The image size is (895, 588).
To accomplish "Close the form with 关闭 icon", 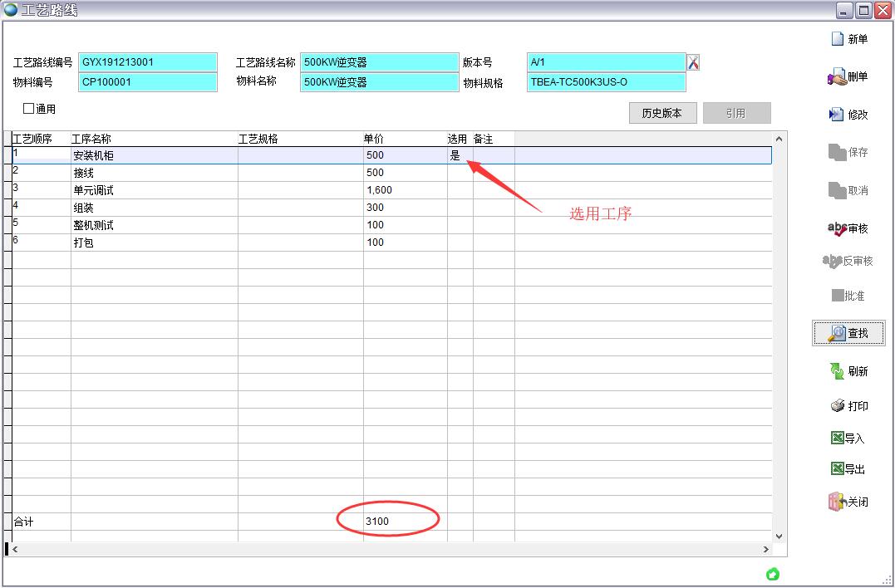I will (x=837, y=502).
